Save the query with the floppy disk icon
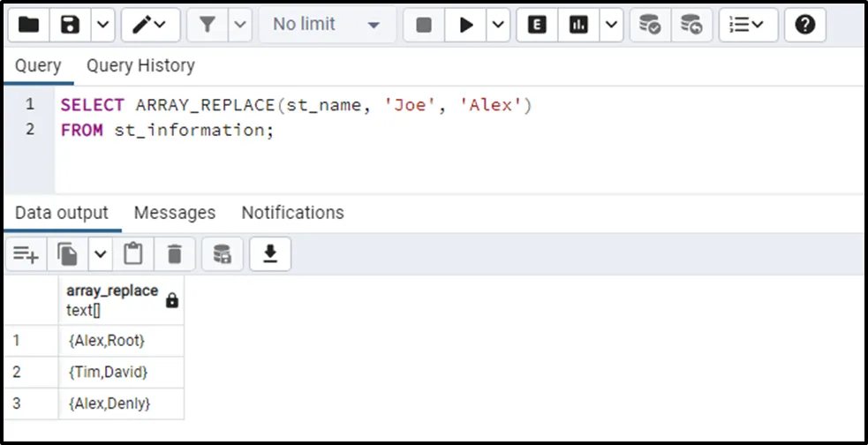The width and height of the screenshot is (868, 445). coord(70,25)
